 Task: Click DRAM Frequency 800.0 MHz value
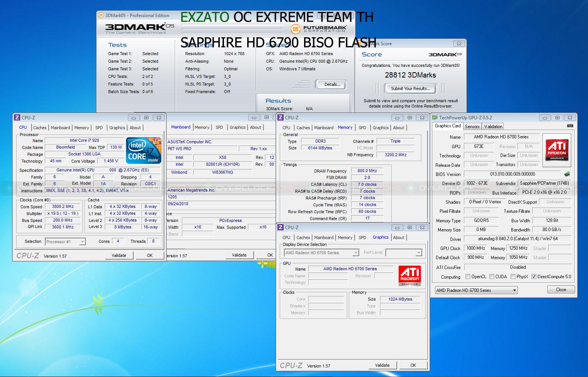click(367, 171)
